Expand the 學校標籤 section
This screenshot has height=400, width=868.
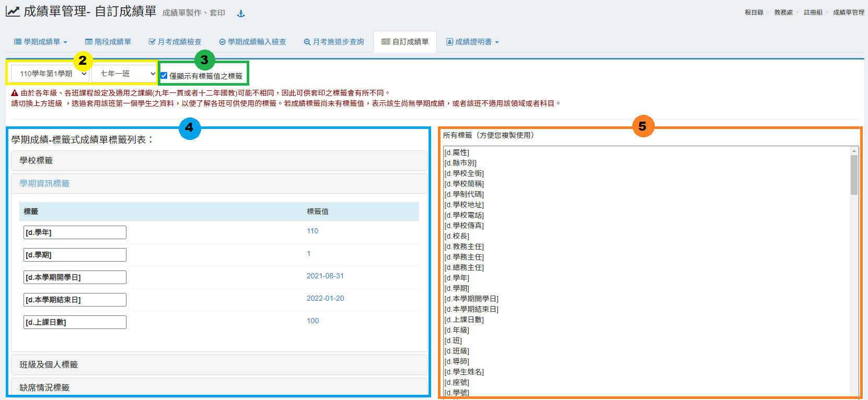click(x=219, y=160)
